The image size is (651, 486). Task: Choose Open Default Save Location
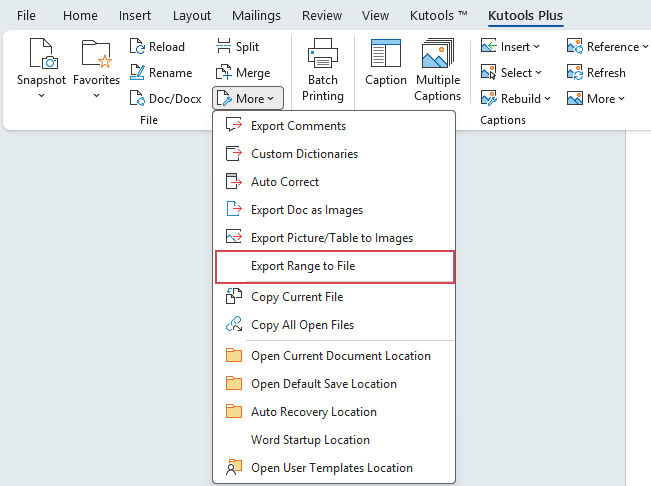pyautogui.click(x=334, y=384)
